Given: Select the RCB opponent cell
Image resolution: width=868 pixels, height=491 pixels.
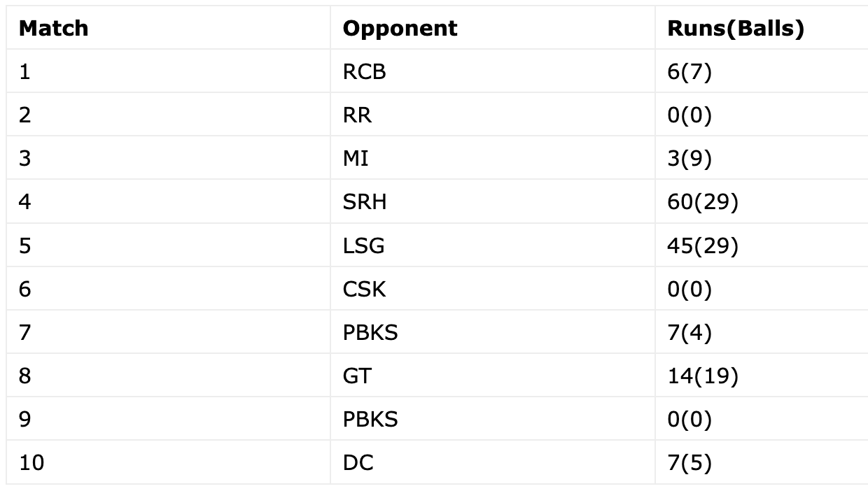Looking at the screenshot, I should point(493,71).
